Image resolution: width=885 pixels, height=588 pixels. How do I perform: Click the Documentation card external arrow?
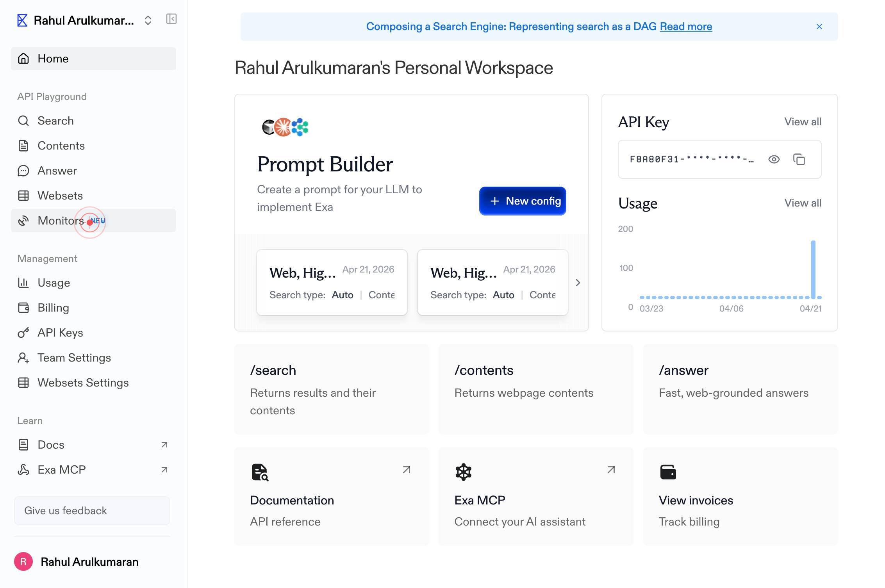click(407, 470)
